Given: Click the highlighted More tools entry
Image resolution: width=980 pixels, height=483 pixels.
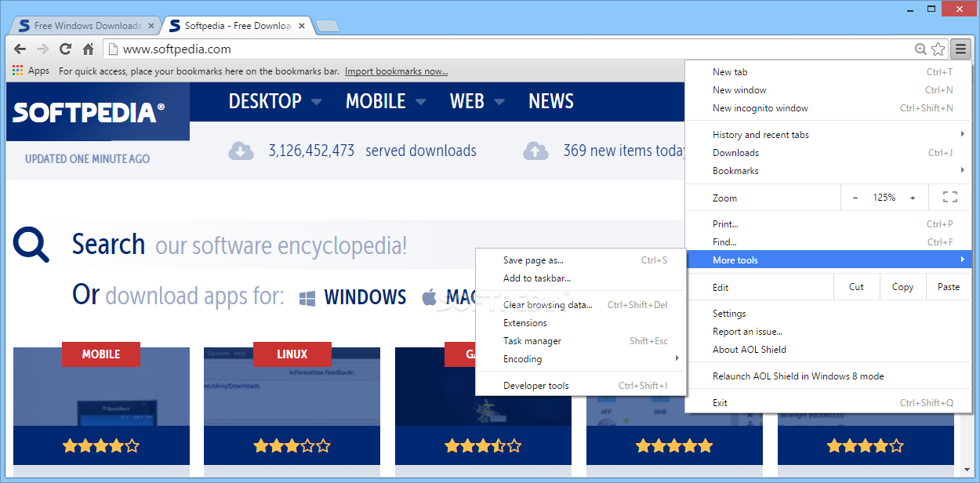Looking at the screenshot, I should (829, 260).
